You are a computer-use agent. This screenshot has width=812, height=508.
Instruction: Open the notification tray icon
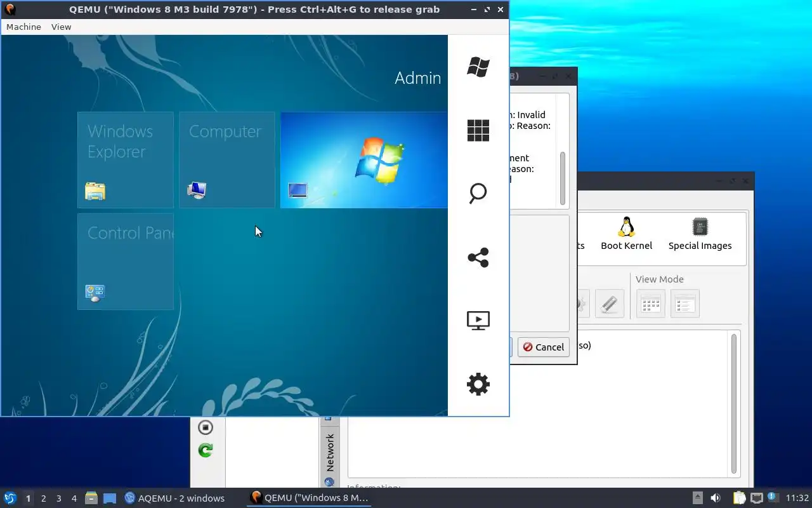click(773, 498)
